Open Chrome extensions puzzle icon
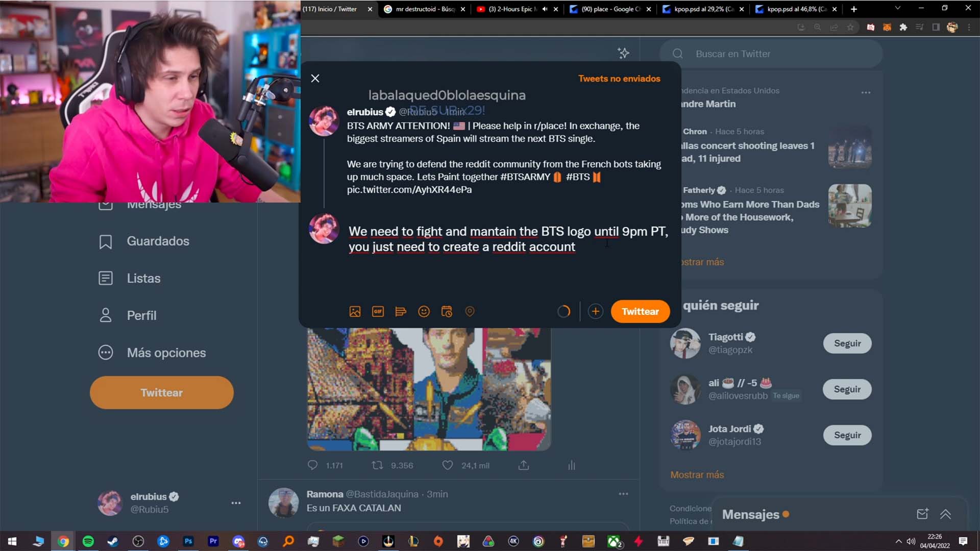This screenshot has width=980, height=551. click(x=903, y=28)
